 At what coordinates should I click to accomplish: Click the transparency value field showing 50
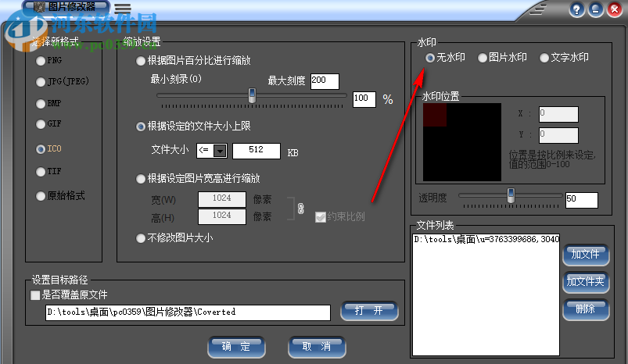[x=582, y=200]
